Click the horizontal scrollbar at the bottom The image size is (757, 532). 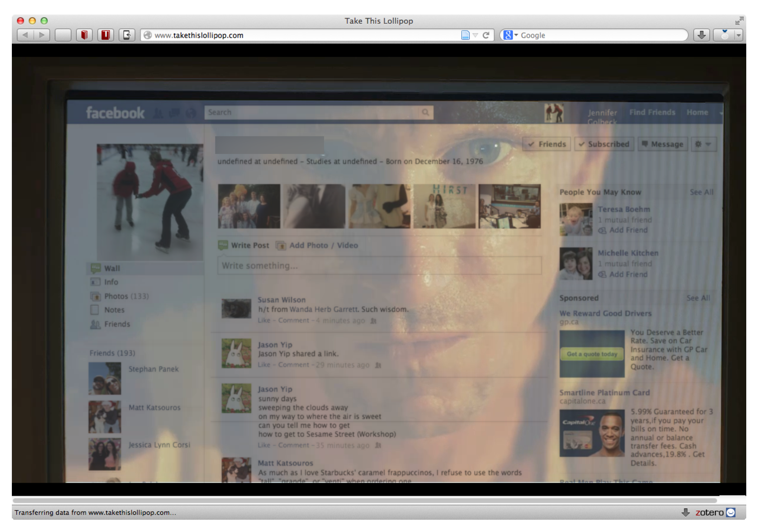[x=365, y=501]
